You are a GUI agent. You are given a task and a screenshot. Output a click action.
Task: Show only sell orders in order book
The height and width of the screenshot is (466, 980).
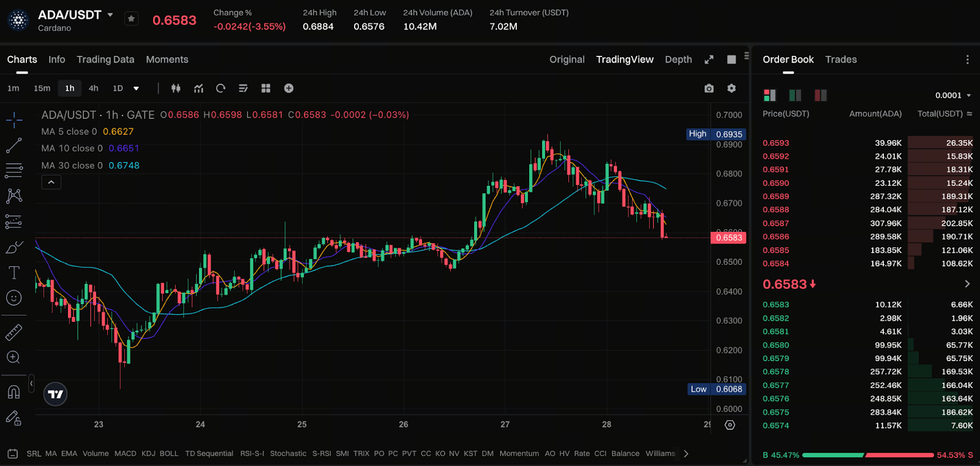820,95
